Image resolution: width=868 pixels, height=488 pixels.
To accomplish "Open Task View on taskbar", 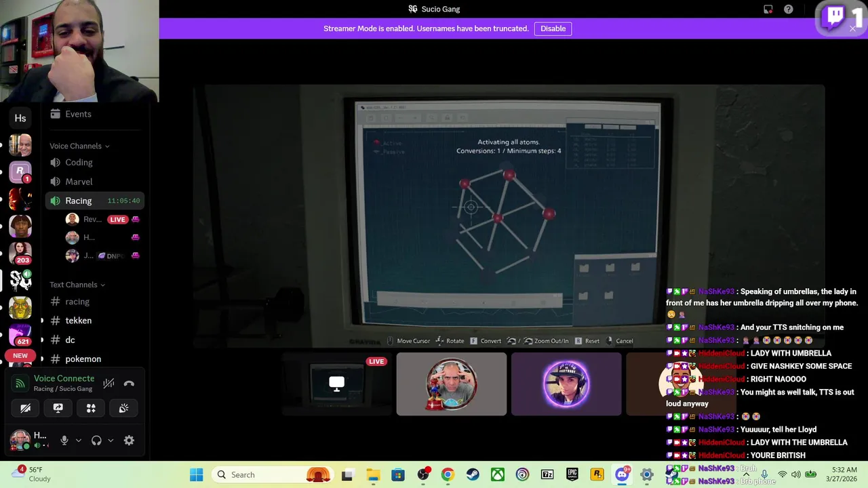I will pos(347,474).
